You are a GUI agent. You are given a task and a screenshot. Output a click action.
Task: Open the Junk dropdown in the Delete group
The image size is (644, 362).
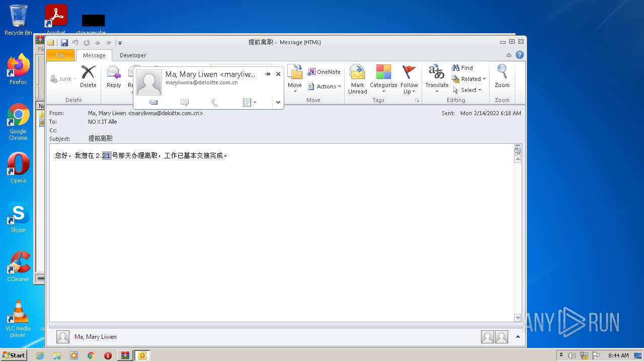tap(63, 79)
